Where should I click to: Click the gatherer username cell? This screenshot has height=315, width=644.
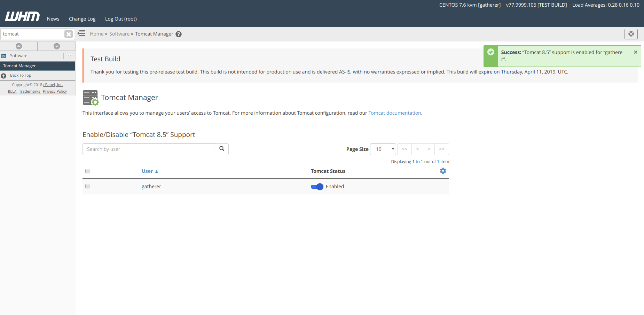pos(151,186)
